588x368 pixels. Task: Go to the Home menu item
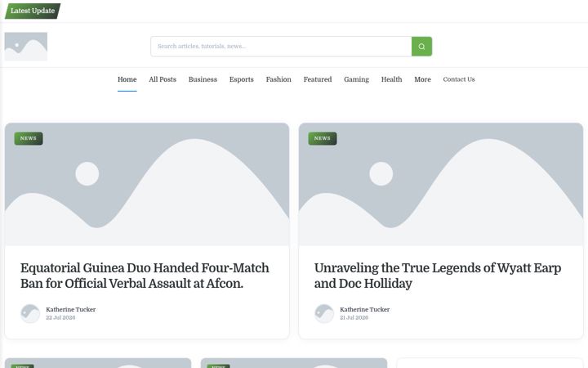pyautogui.click(x=127, y=79)
